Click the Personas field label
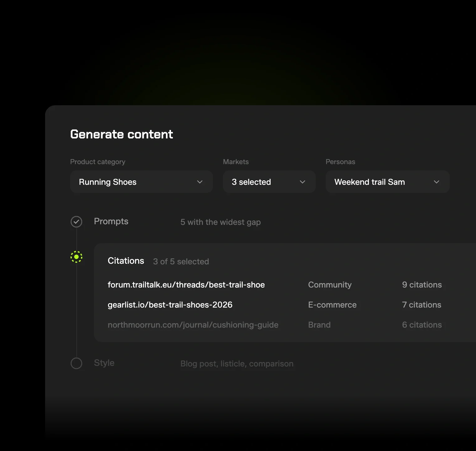The width and height of the screenshot is (476, 451). (x=340, y=162)
